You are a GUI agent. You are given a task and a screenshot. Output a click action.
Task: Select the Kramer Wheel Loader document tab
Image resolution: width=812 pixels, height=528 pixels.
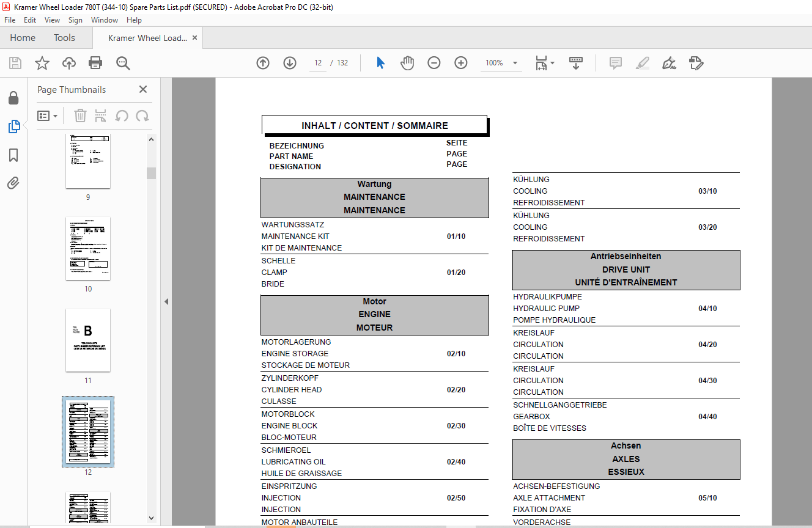(x=147, y=38)
